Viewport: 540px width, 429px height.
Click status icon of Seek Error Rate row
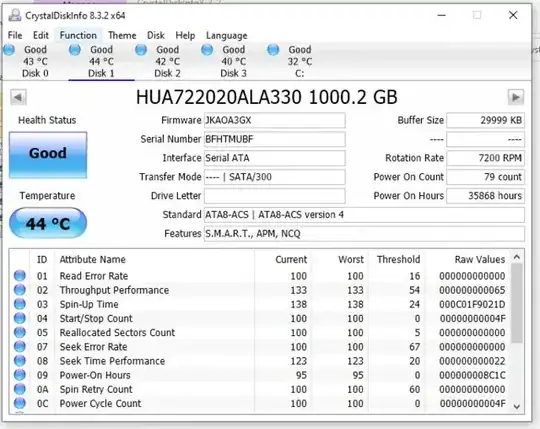pos(20,346)
